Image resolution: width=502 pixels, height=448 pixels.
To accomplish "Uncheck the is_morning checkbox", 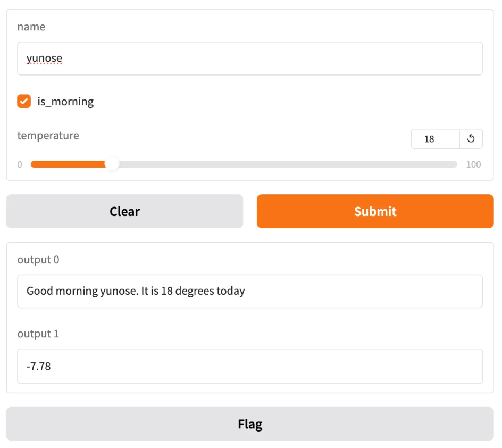I will click(x=24, y=101).
